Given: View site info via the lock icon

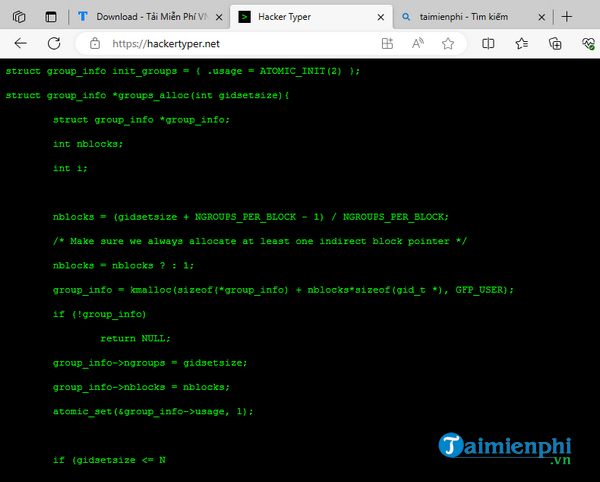Looking at the screenshot, I should pyautogui.click(x=94, y=44).
